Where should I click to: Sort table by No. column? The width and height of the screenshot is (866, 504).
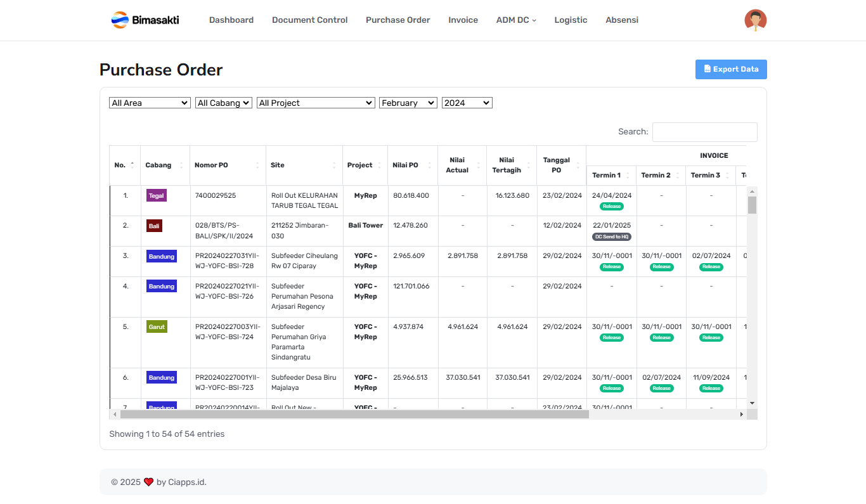click(125, 165)
